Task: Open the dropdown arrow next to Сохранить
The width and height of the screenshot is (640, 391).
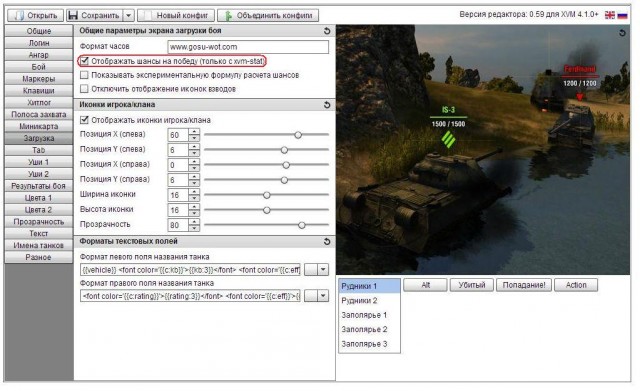Action: coord(128,16)
